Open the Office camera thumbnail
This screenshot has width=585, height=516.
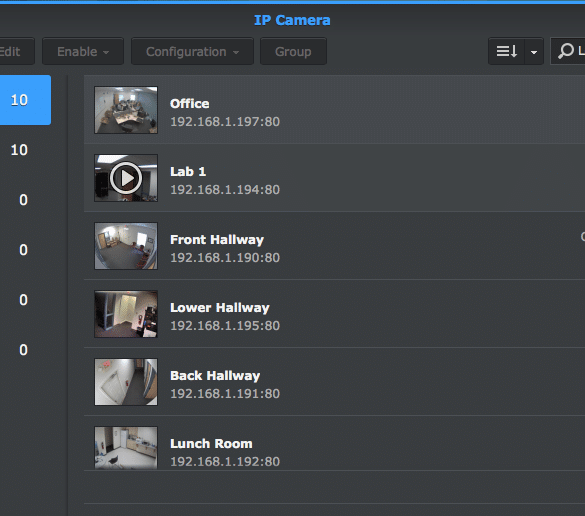[126, 110]
